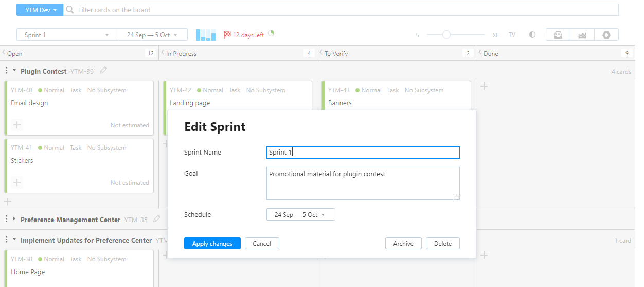The image size is (644, 287).
Task: Toggle TV mode
Action: click(x=512, y=35)
